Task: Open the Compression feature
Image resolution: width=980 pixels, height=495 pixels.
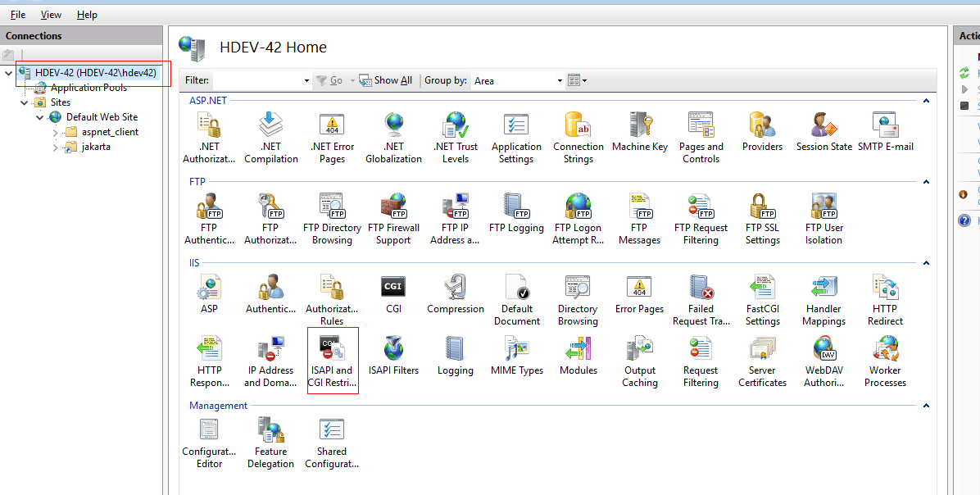Action: click(456, 294)
